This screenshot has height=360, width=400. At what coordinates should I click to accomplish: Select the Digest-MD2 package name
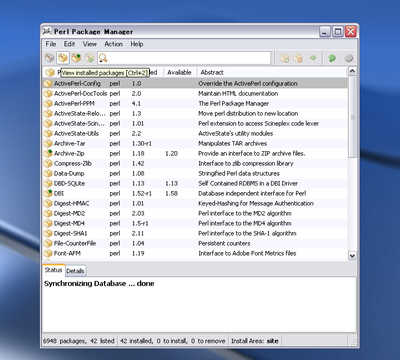[x=69, y=213]
